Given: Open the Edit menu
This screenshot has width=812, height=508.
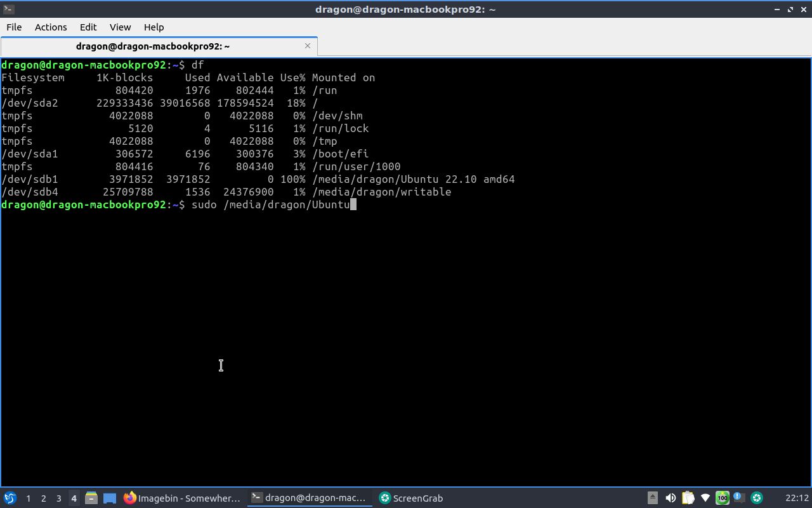Looking at the screenshot, I should 88,27.
